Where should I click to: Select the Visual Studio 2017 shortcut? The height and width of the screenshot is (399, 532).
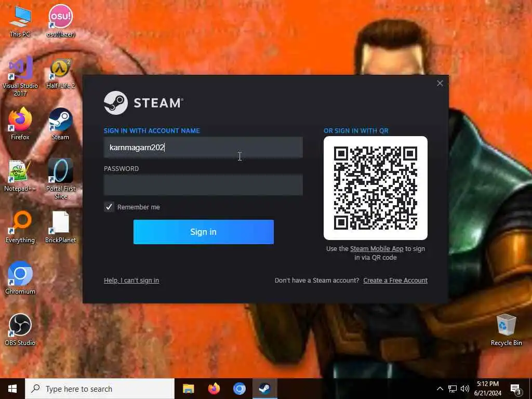pyautogui.click(x=20, y=76)
